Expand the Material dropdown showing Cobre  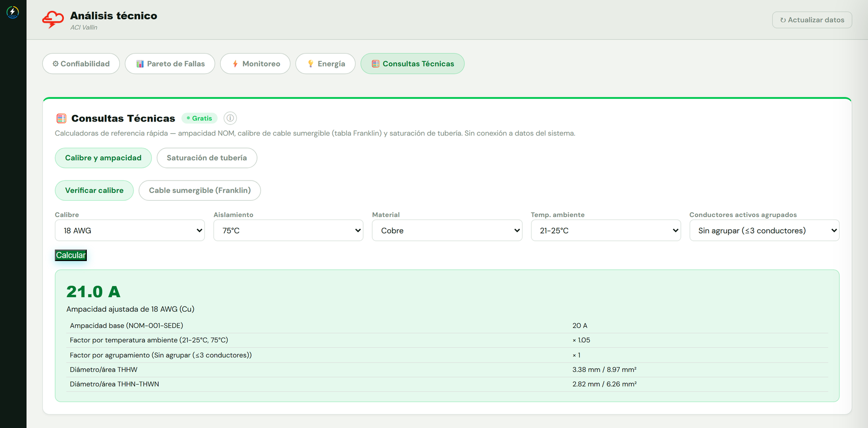447,231
